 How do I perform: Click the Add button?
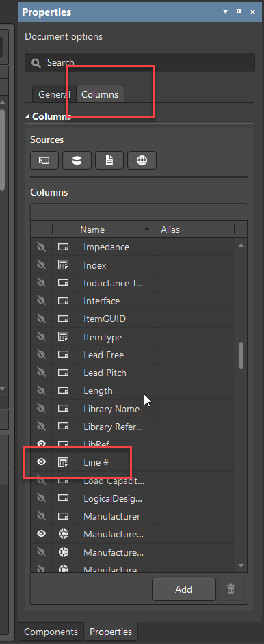tap(183, 589)
